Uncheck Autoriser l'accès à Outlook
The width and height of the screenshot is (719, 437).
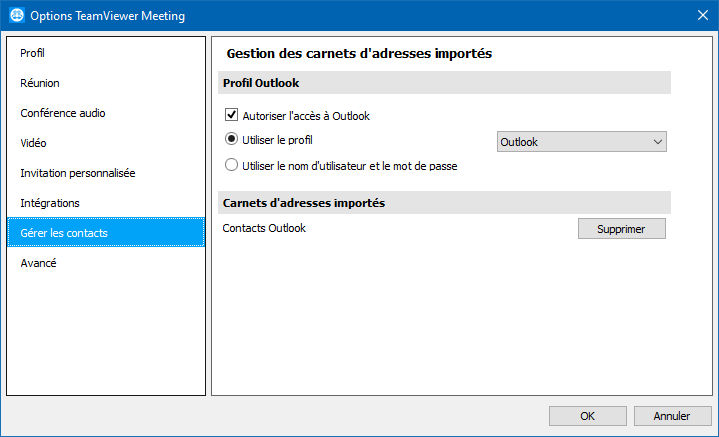(232, 115)
